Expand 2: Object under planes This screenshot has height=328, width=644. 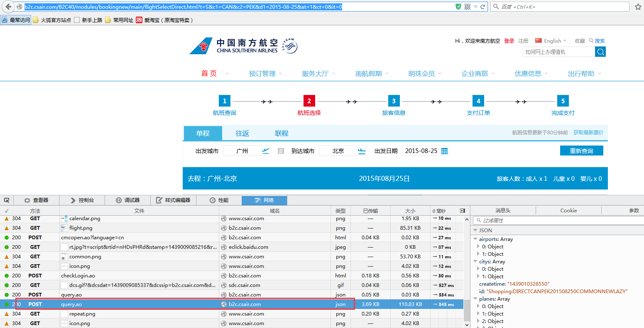478,321
